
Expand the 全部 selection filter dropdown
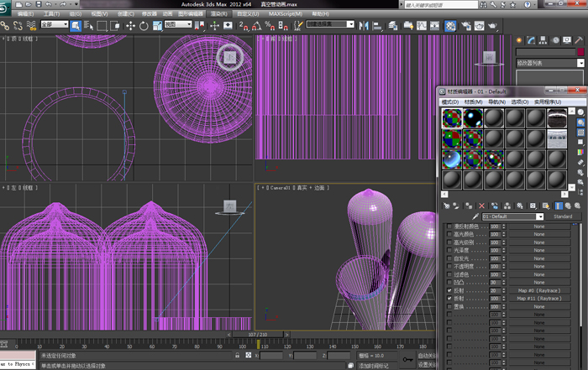coord(54,25)
